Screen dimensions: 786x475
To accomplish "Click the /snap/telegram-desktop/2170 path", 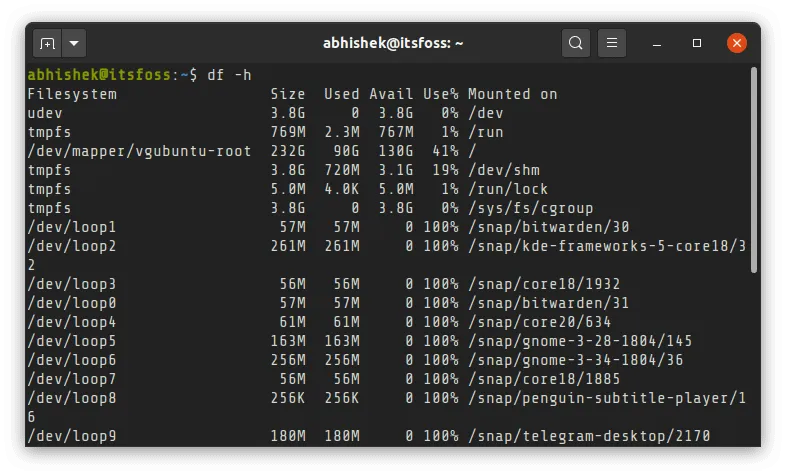I will coord(589,437).
